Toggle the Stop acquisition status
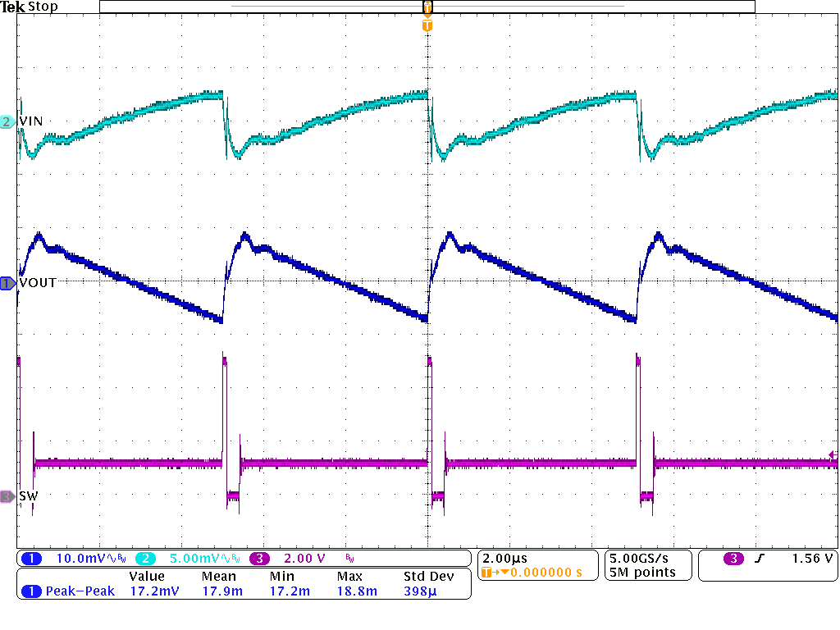Viewport: 840px width, 630px height. 43,7
